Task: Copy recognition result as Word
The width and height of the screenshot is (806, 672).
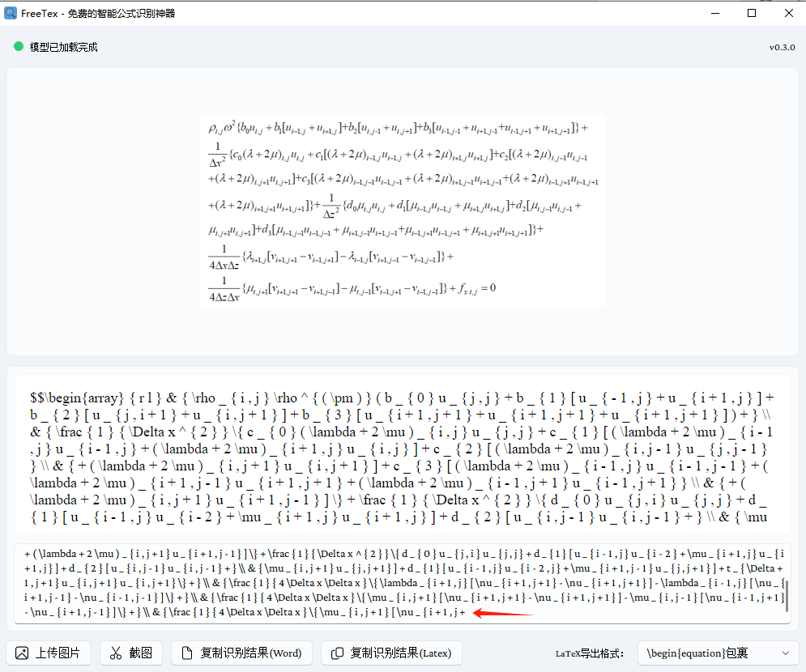Action: [x=241, y=653]
